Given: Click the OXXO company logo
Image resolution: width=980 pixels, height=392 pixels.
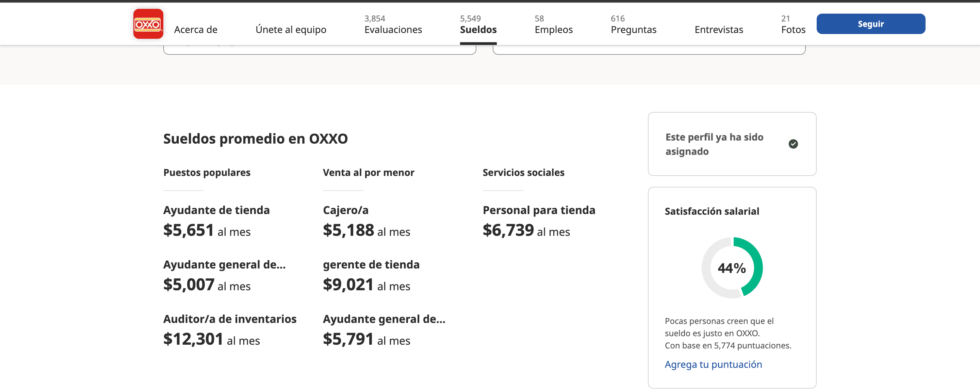Looking at the screenshot, I should coord(148,24).
